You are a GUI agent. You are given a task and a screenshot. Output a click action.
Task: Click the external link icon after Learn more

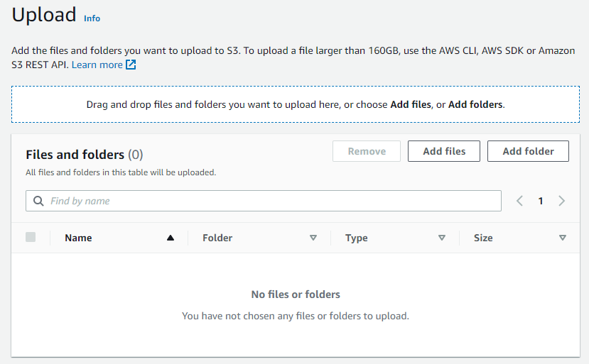130,65
